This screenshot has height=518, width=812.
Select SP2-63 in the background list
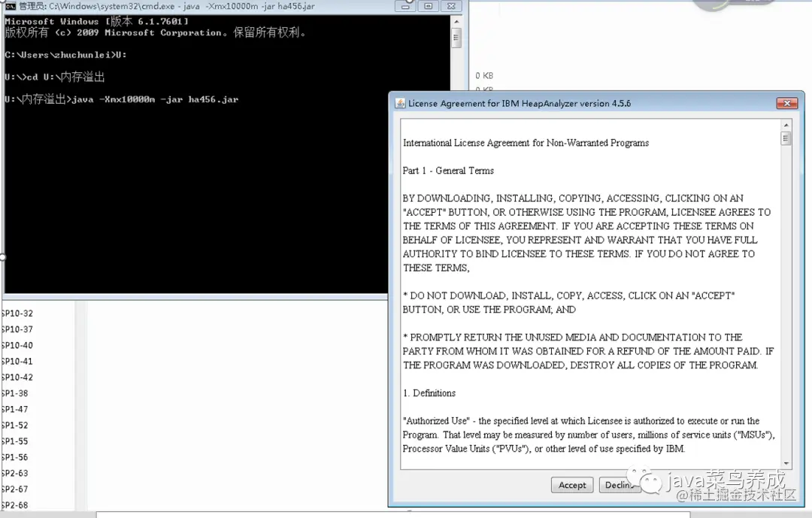(15, 474)
